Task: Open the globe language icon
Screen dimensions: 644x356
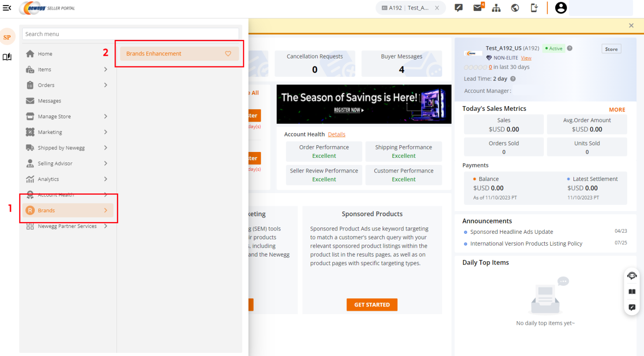Action: click(515, 8)
